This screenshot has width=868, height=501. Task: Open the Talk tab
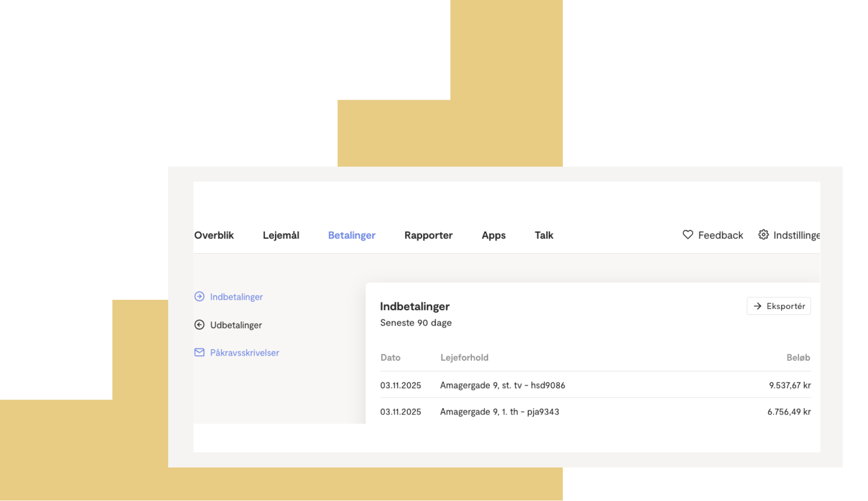pyautogui.click(x=544, y=235)
